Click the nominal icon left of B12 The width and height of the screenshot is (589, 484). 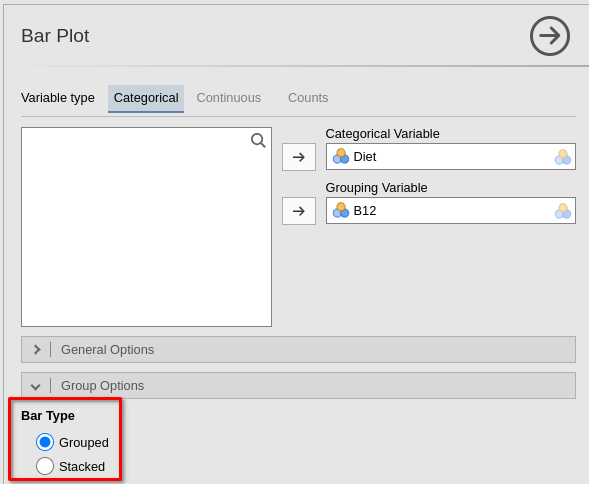point(341,210)
